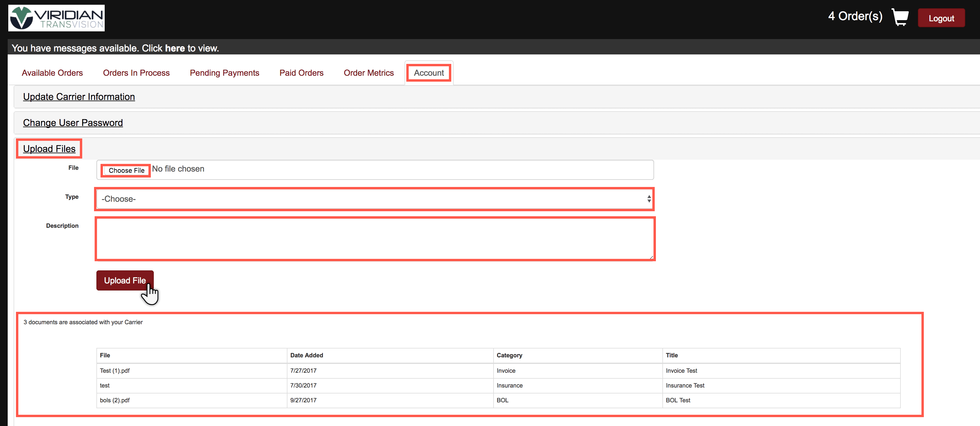Viewport: 980px width, 426px height.
Task: View the Order Metrics tab
Action: [x=368, y=73]
